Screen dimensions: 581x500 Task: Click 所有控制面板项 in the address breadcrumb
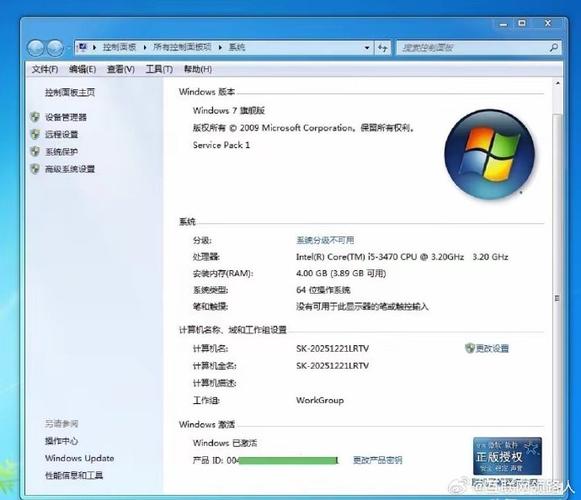point(182,47)
